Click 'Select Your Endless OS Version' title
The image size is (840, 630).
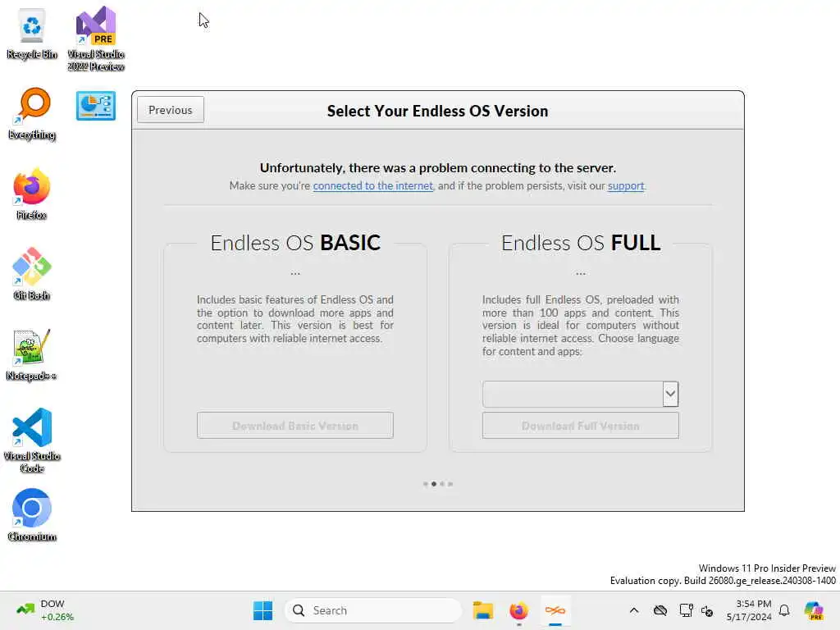click(438, 111)
